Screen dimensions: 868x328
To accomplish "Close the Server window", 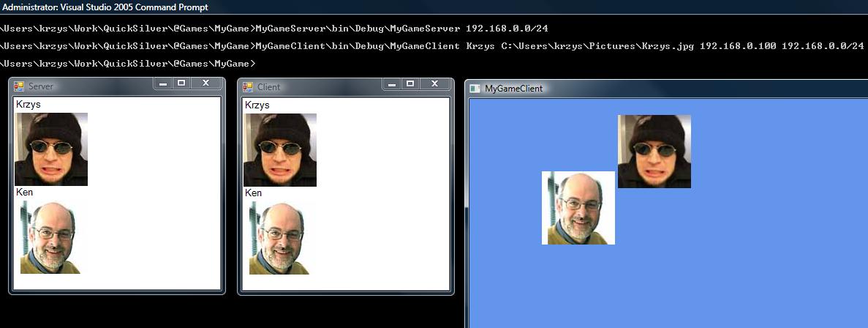I will click(205, 83).
